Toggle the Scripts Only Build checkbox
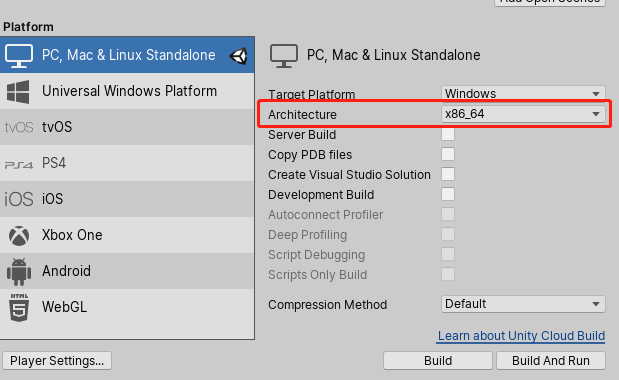 [x=448, y=274]
